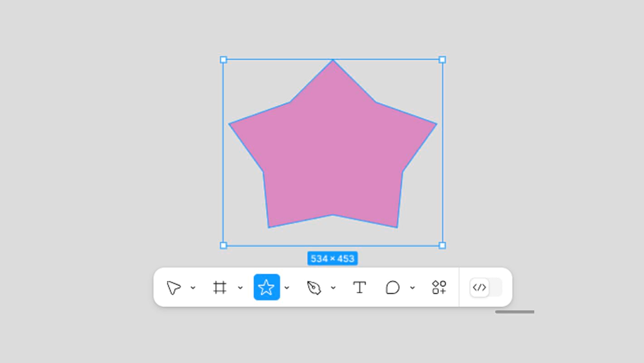Select the Pen tool
Image resolution: width=644 pixels, height=363 pixels.
click(314, 288)
